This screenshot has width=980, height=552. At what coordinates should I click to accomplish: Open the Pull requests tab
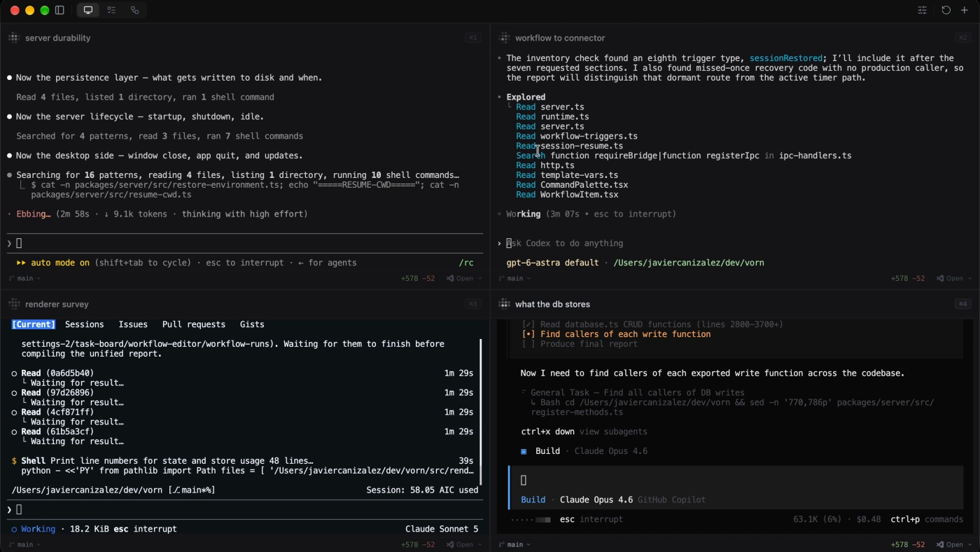coord(194,324)
